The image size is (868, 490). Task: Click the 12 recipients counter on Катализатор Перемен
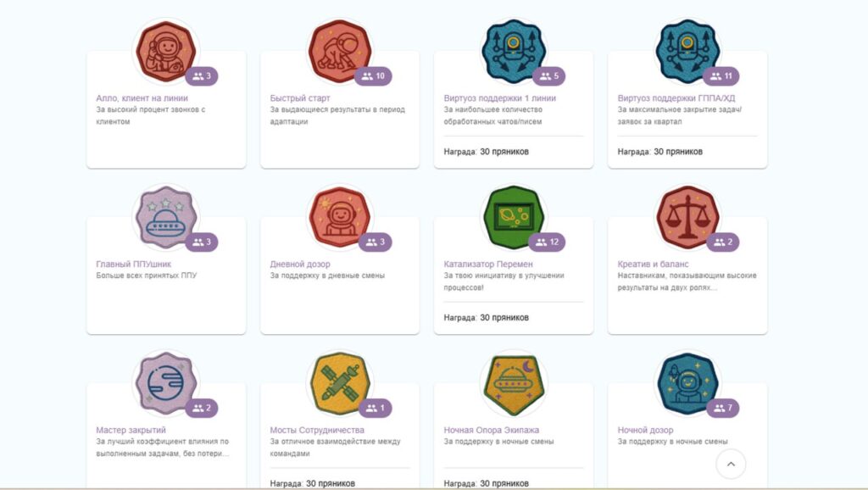[x=548, y=242]
